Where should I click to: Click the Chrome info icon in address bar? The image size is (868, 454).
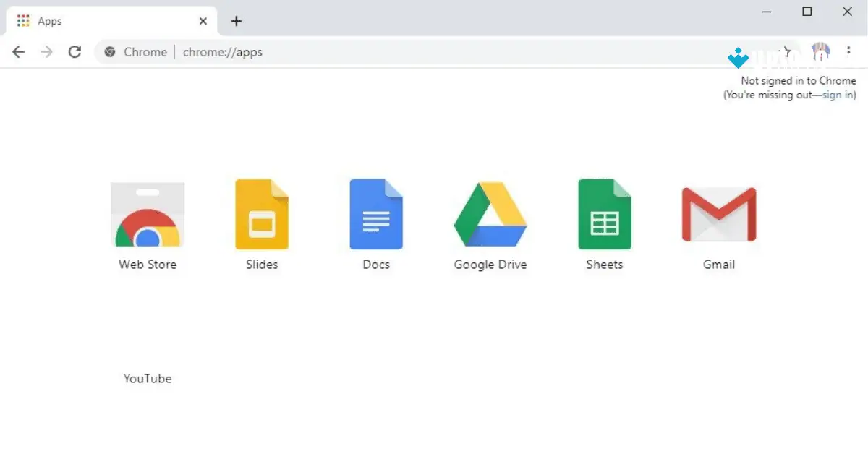(x=109, y=51)
